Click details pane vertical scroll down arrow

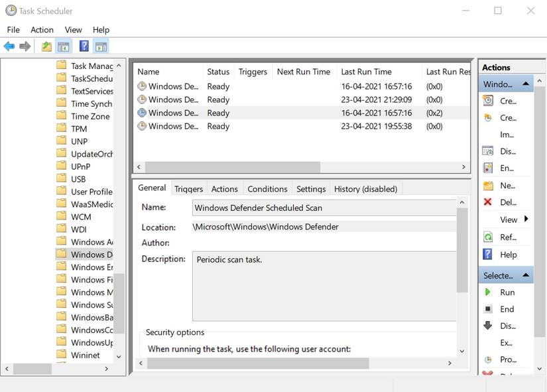coord(462,351)
